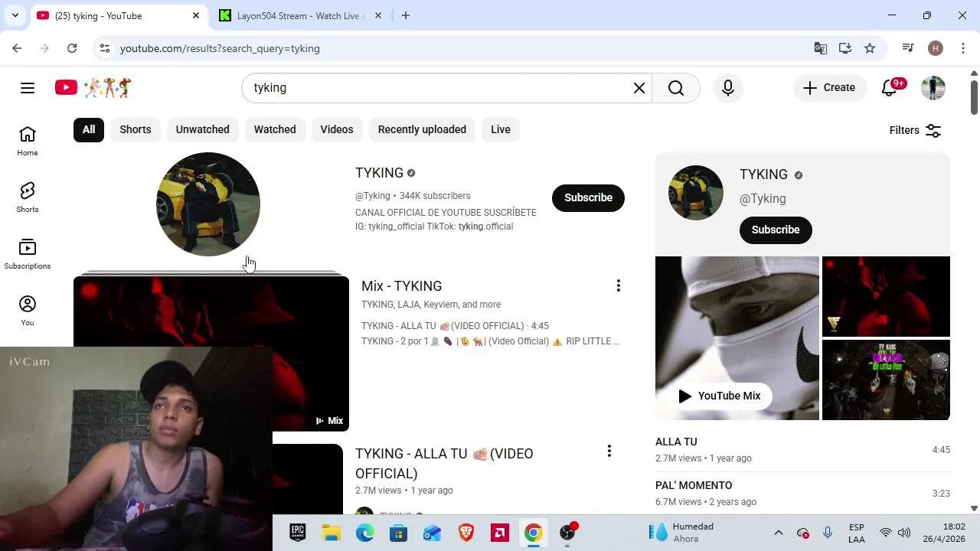
Task: Open Home in the left sidebar
Action: coord(28,142)
